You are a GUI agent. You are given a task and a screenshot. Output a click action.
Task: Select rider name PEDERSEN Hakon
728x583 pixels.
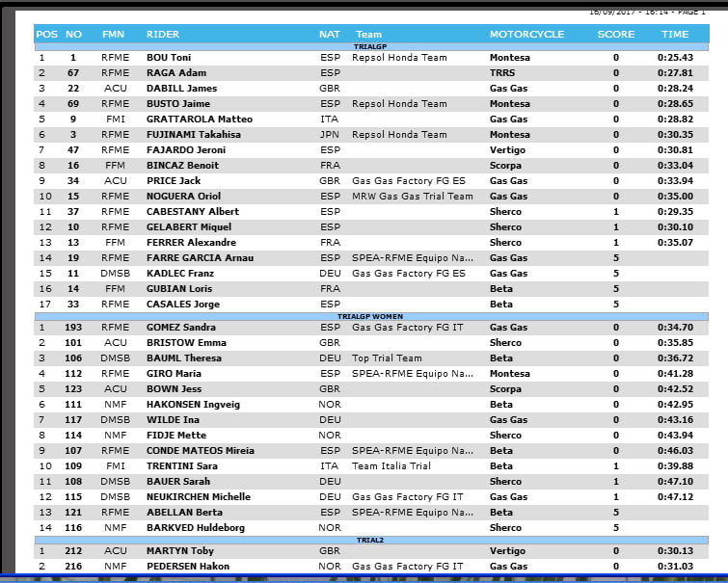pyautogui.click(x=188, y=567)
